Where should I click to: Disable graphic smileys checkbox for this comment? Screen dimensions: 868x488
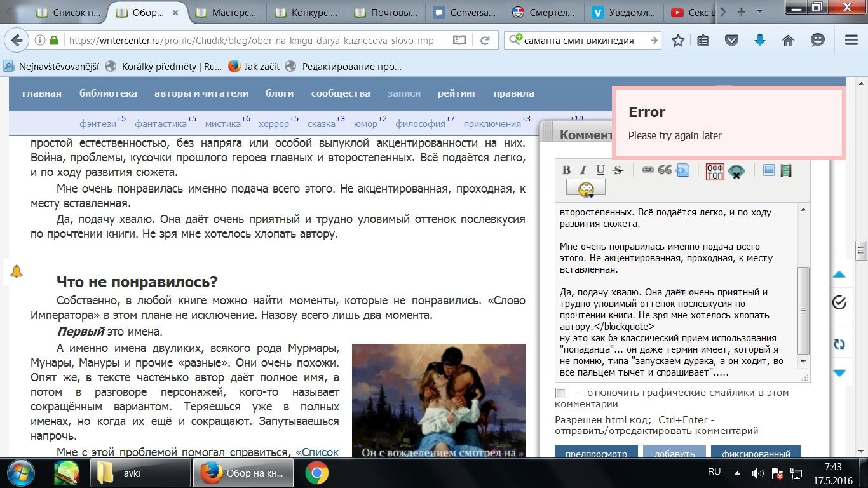point(560,393)
